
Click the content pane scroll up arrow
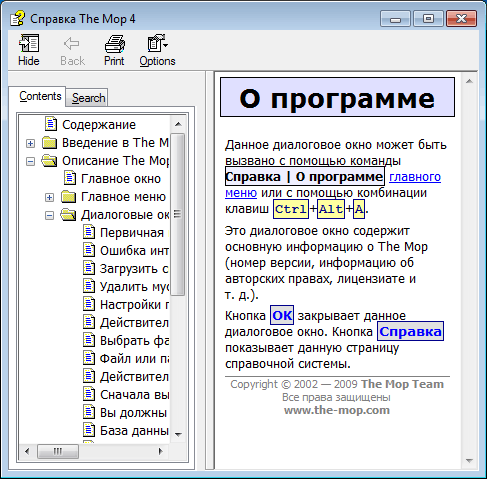469,81
